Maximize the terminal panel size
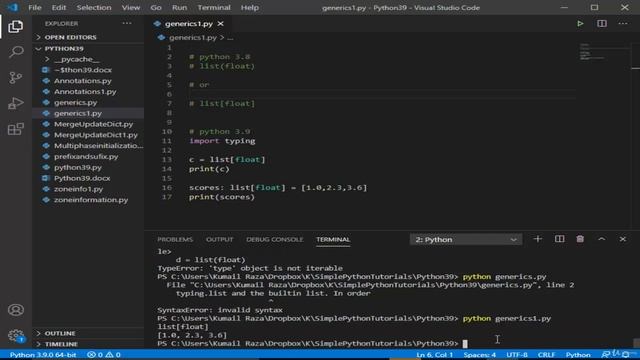This screenshot has height=360, width=640. click(602, 239)
